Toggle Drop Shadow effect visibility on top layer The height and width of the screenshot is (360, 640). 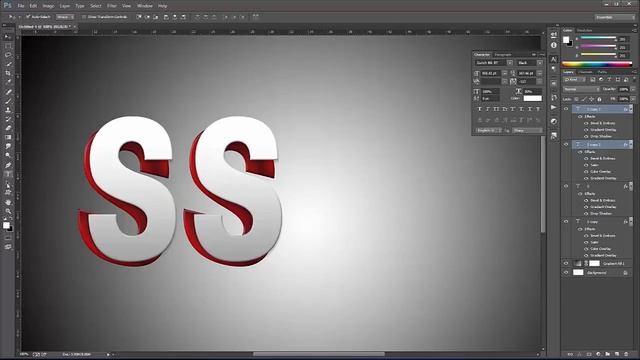pos(586,136)
